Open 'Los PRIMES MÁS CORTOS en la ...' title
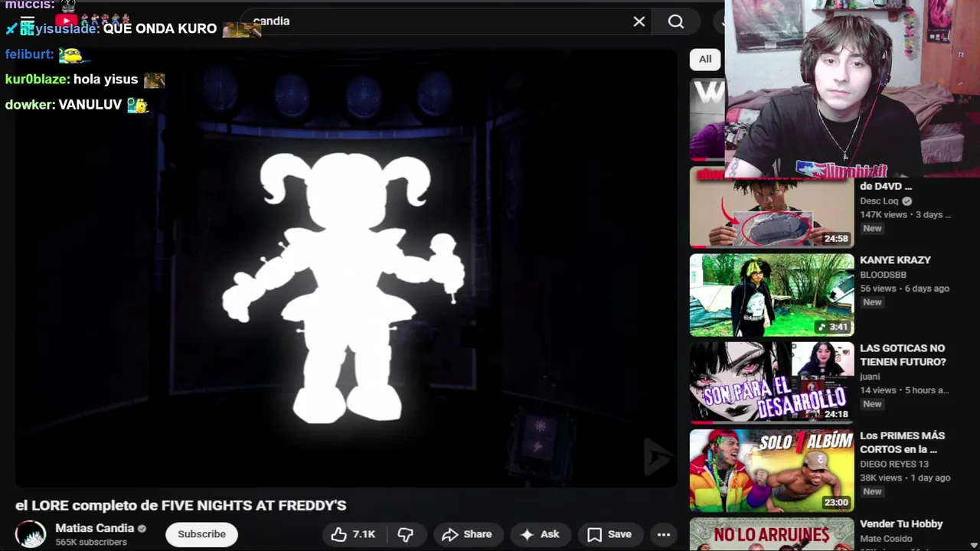This screenshot has width=980, height=551. click(x=903, y=442)
